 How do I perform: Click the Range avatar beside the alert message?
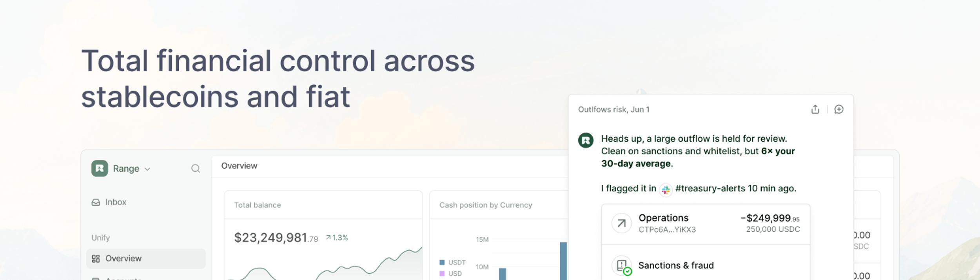(x=586, y=140)
